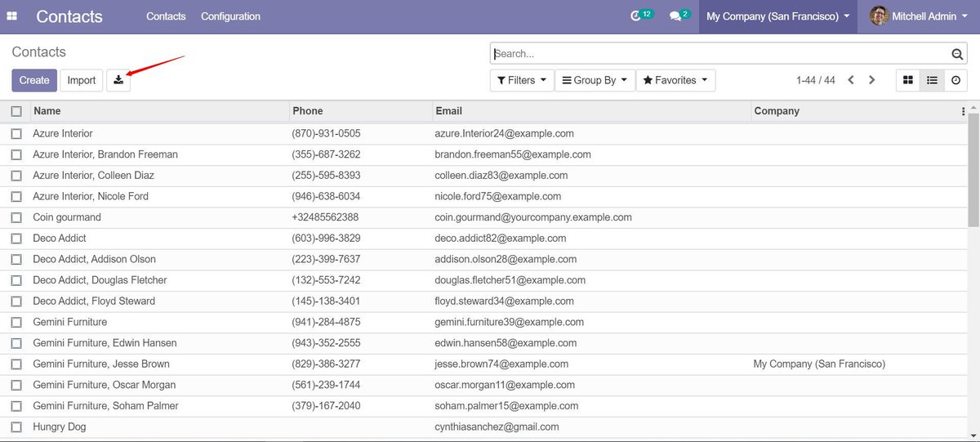The image size is (980, 442).
Task: Check the Gemini Furniture, Jesse Brown checkbox
Action: pos(16,364)
